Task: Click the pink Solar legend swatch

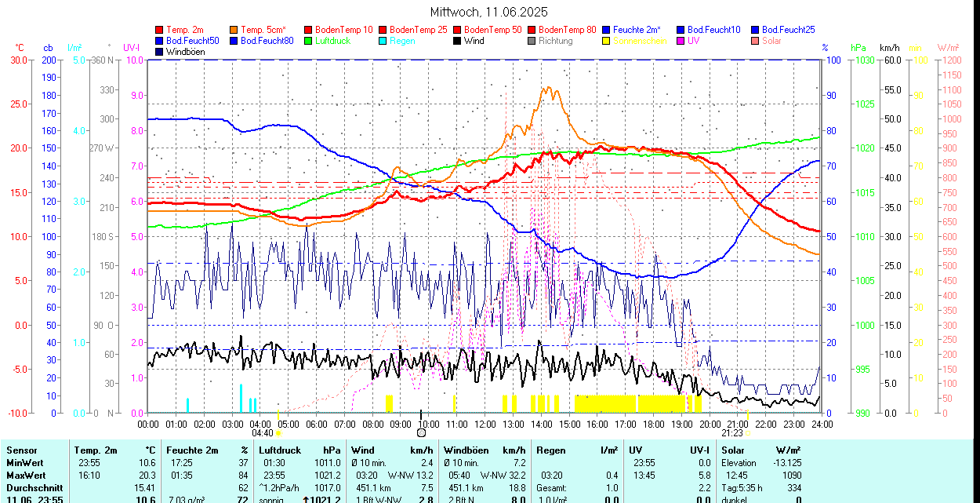Action: point(755,41)
